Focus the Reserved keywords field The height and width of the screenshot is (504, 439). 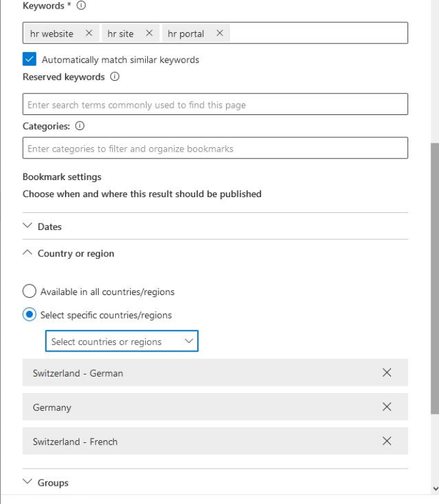pyautogui.click(x=215, y=104)
